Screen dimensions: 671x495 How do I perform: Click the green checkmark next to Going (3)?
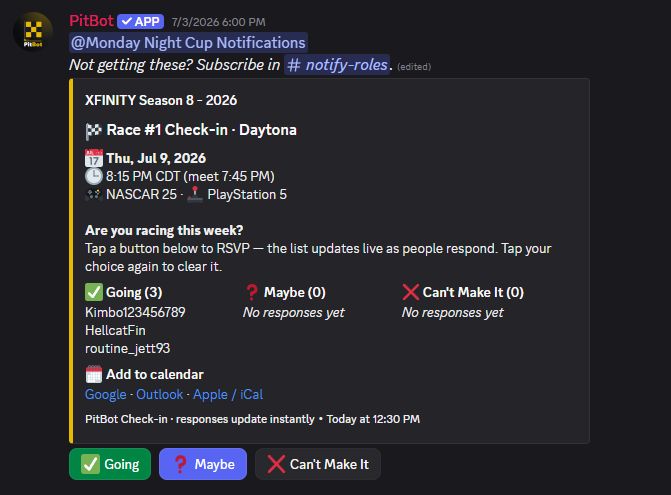coord(94,292)
